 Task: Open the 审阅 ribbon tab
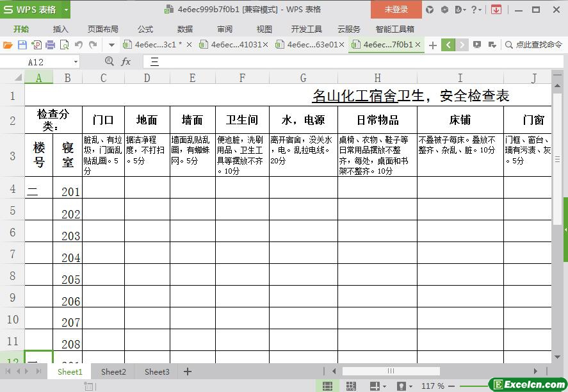click(225, 29)
